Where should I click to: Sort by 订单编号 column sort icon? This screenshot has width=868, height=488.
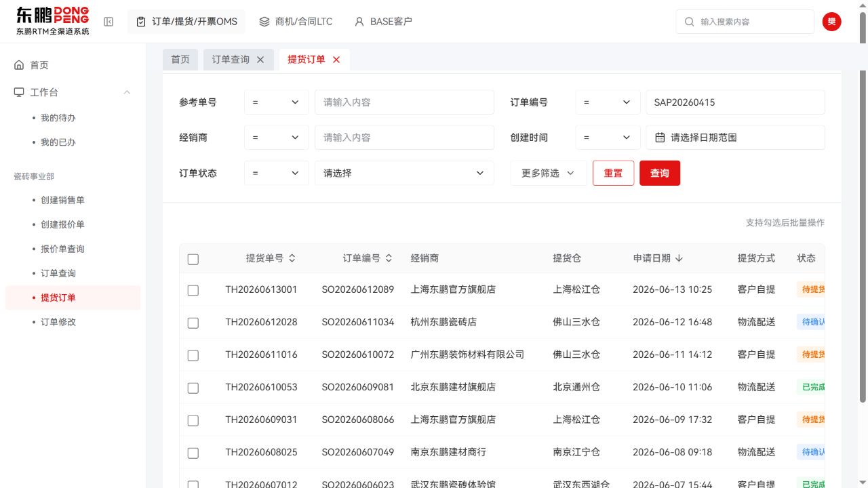click(x=389, y=258)
